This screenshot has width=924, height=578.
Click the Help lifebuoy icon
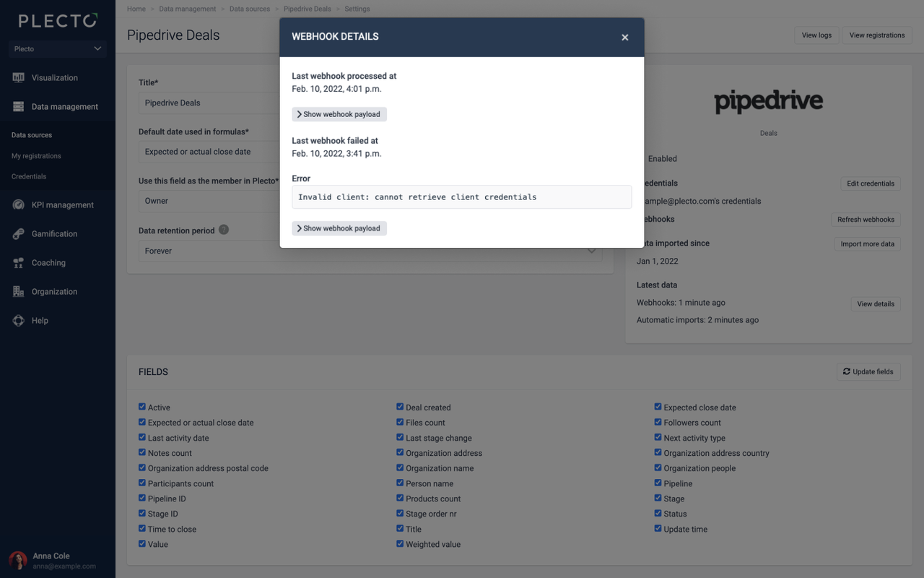click(x=19, y=321)
